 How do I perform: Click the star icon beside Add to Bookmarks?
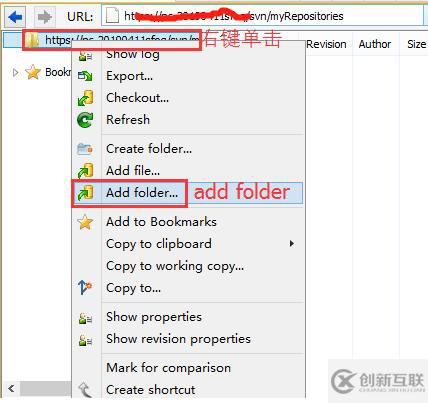85,222
